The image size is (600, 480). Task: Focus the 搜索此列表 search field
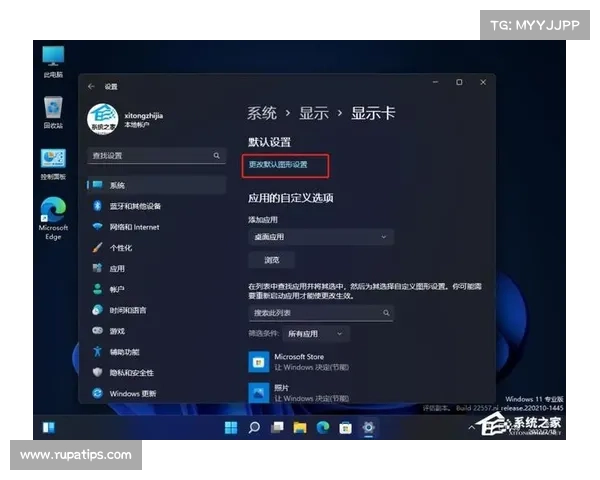click(321, 313)
